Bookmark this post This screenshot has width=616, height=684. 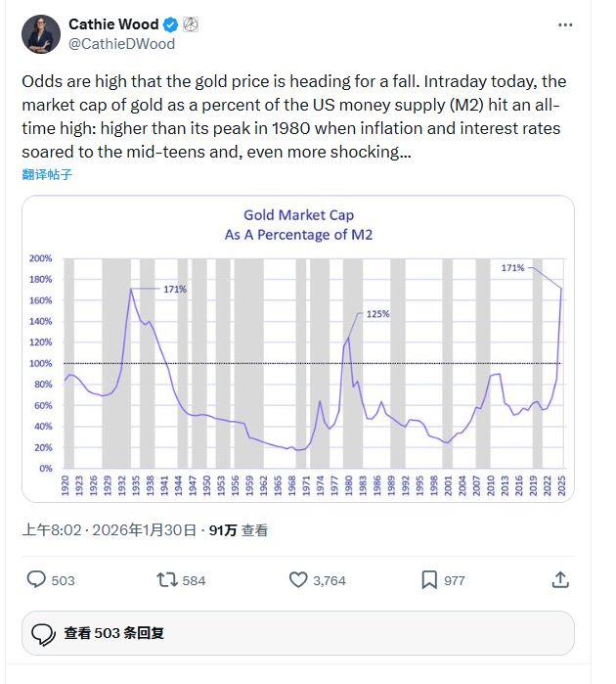click(x=429, y=579)
